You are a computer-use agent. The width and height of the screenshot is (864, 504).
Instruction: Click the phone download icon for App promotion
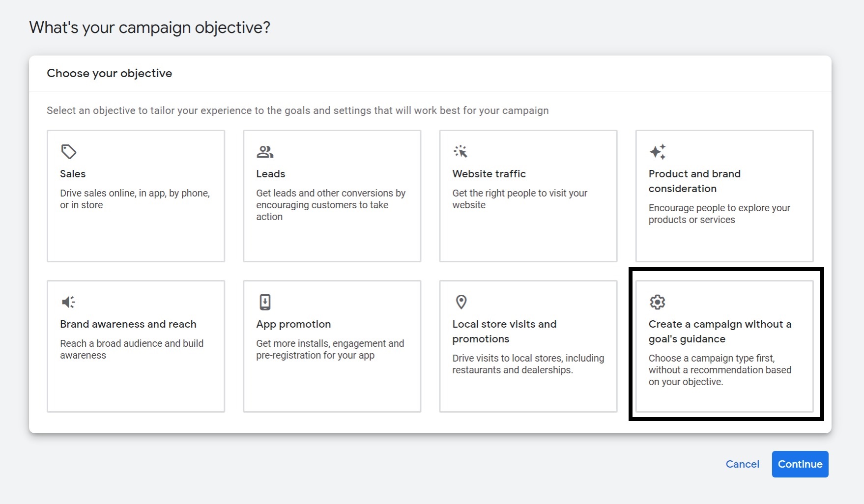[265, 302]
